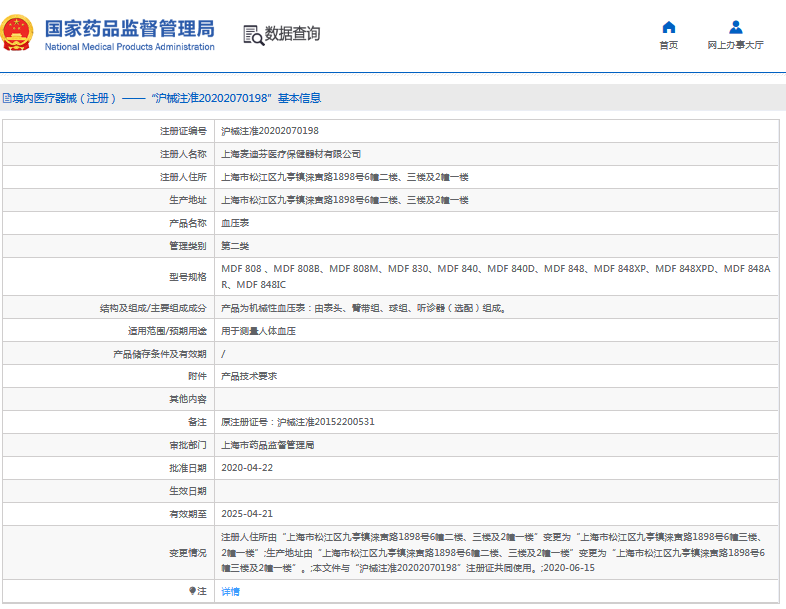786x609 pixels.
Task: Click 原注册证号：沪械注准20152200531 remark
Action: click(x=298, y=422)
